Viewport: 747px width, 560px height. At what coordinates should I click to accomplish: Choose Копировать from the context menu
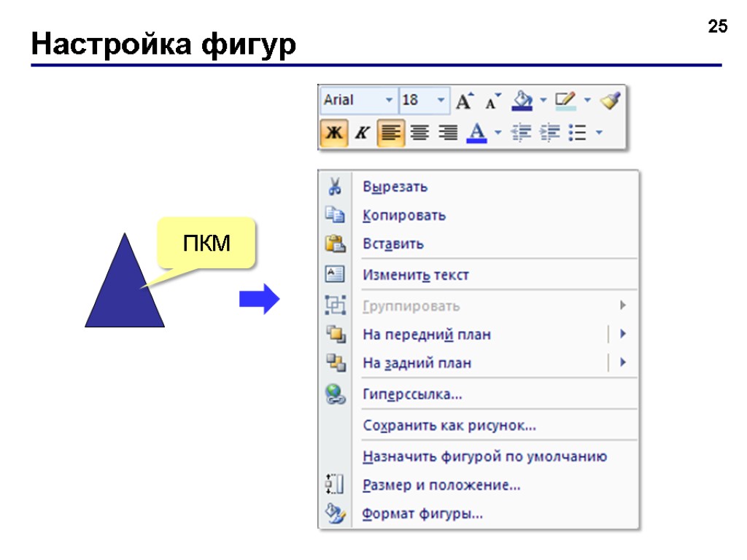(478, 215)
